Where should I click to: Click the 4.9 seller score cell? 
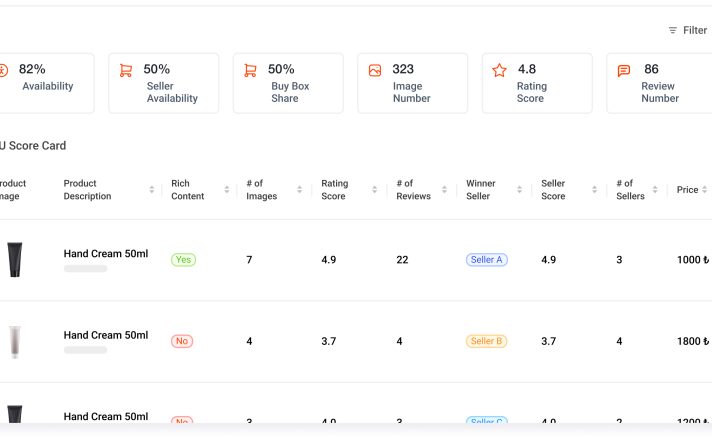point(549,260)
